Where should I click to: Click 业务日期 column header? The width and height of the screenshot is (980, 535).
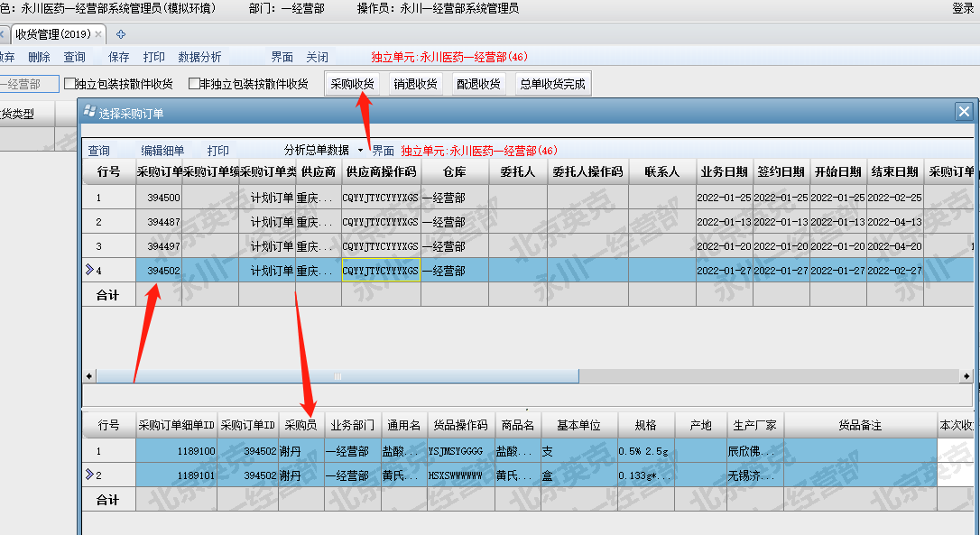coord(725,171)
